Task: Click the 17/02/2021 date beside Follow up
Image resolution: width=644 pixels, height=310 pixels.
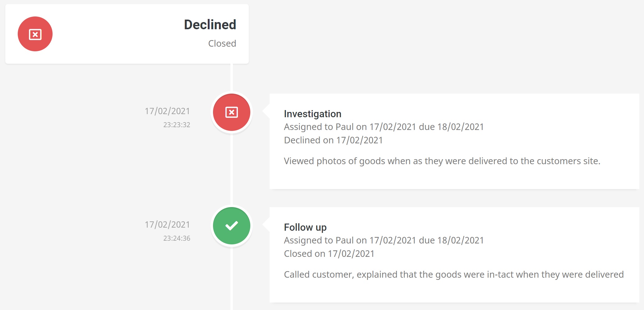Action: tap(167, 224)
